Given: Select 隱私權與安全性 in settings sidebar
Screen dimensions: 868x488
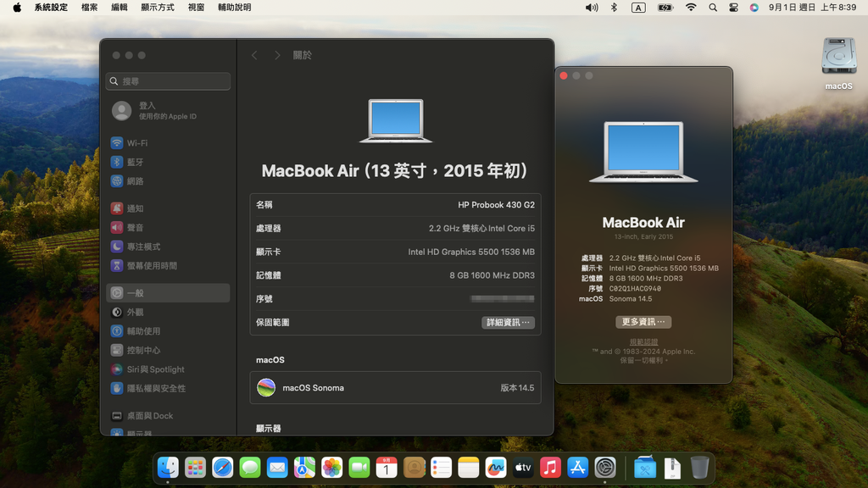Looking at the screenshot, I should coord(169,388).
